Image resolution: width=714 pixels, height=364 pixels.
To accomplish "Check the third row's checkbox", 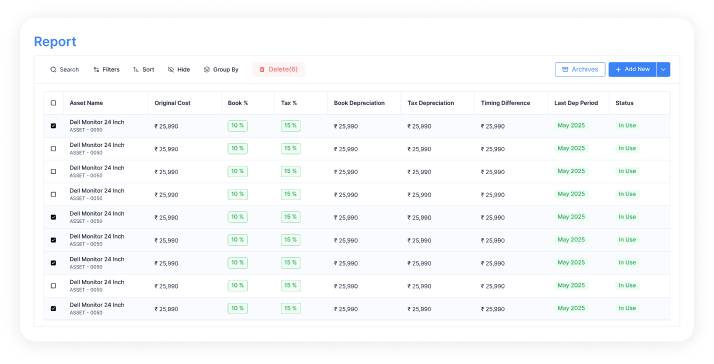I will (53, 172).
